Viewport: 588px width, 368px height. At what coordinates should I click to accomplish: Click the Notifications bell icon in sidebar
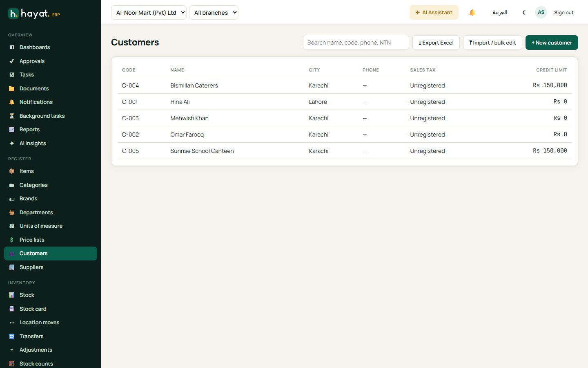tap(12, 102)
